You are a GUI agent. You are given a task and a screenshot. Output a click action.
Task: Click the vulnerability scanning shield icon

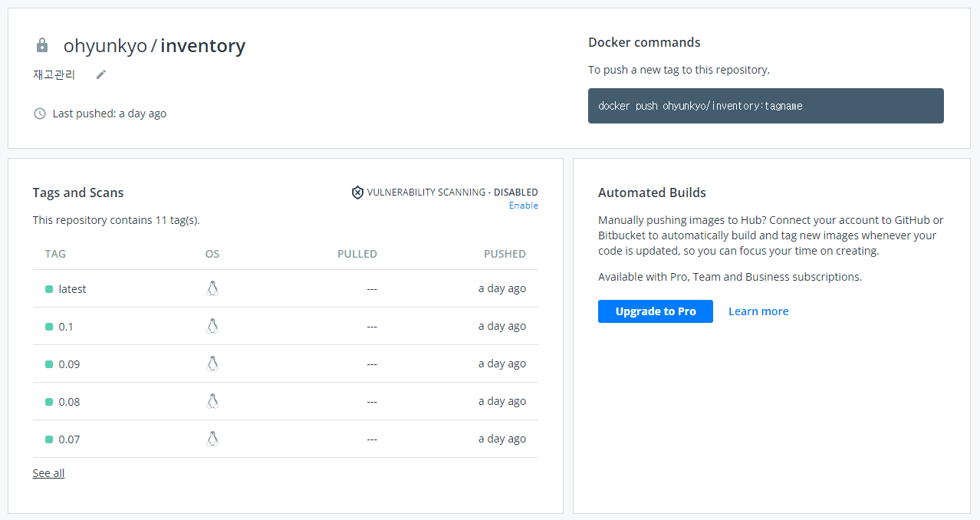357,193
